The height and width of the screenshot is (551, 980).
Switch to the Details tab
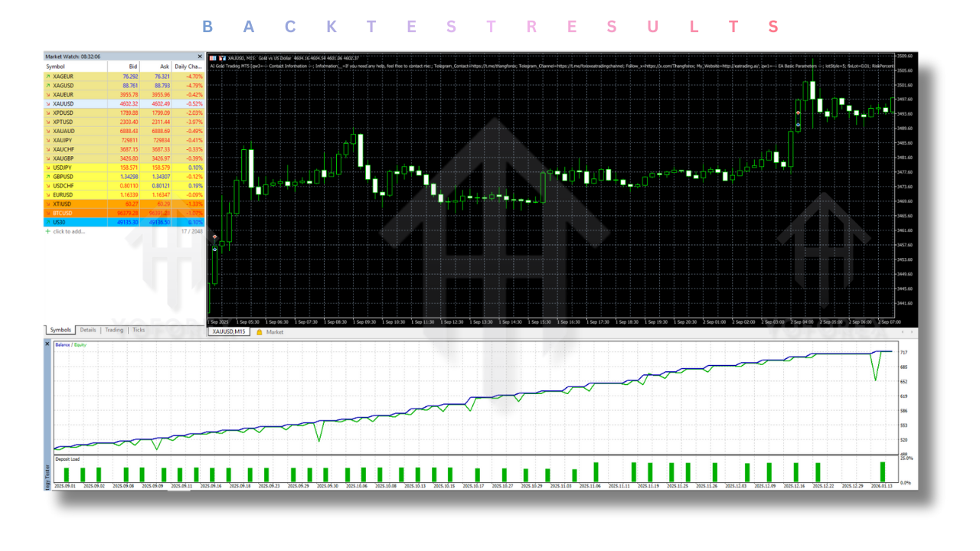pos(87,331)
